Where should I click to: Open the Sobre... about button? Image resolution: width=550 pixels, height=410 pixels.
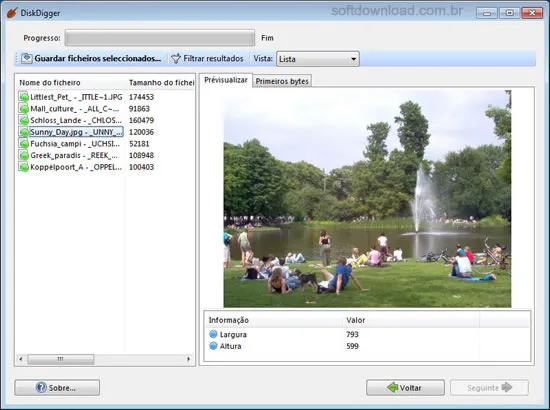tap(57, 388)
